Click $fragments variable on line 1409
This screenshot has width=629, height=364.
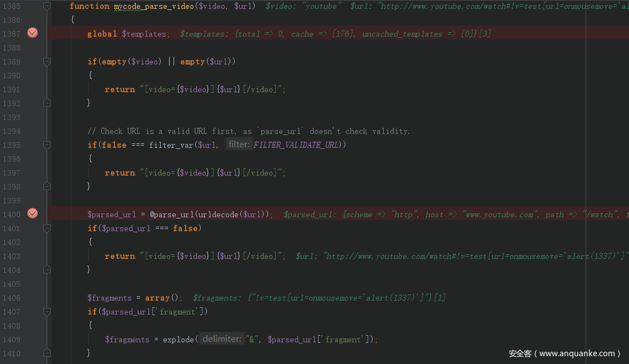127,340
